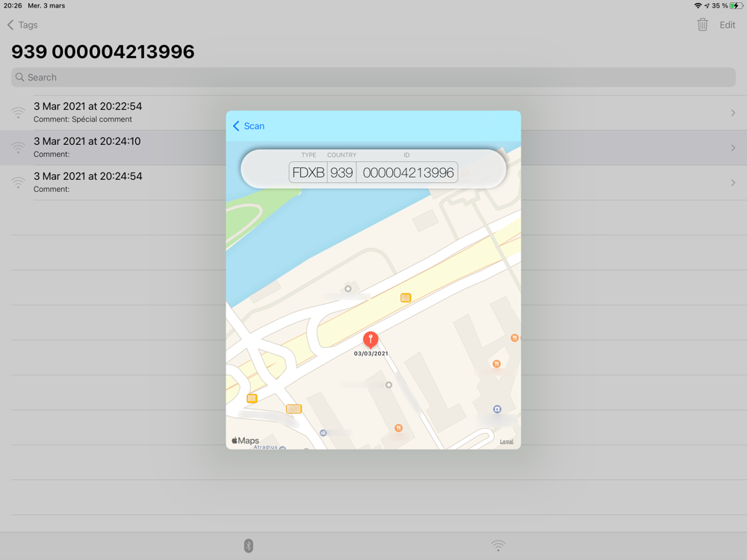Screen dimensions: 747x560
Task: Tap the grey point marker near the river bank
Action: click(348, 288)
